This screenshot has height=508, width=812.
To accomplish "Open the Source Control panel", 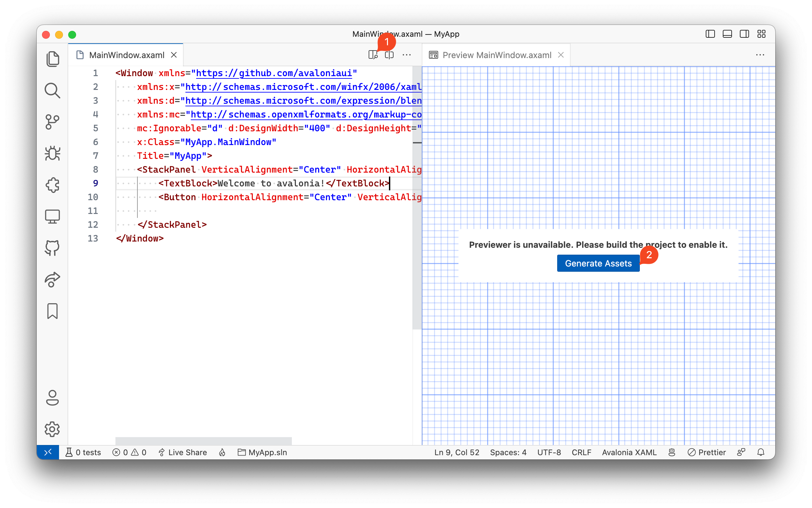I will click(x=53, y=122).
